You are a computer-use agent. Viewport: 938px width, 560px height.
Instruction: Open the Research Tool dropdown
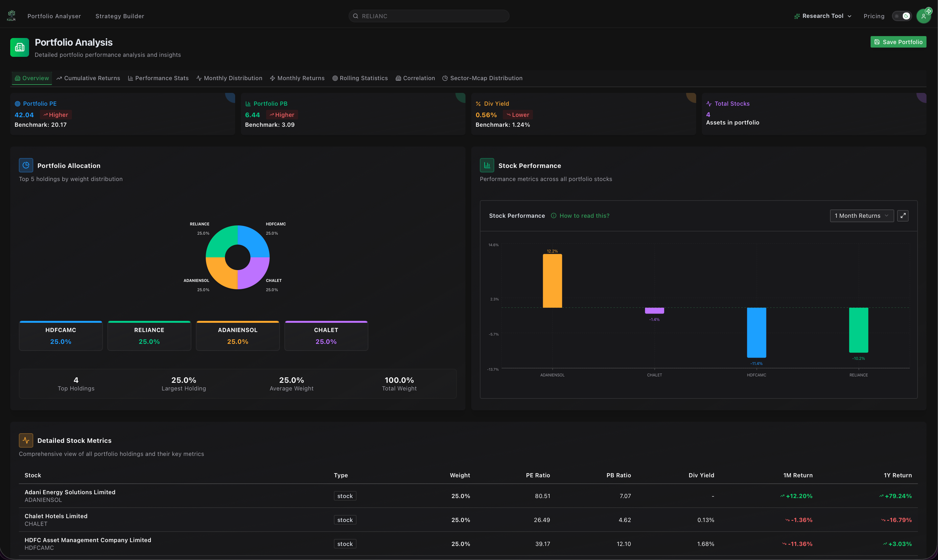pos(823,16)
